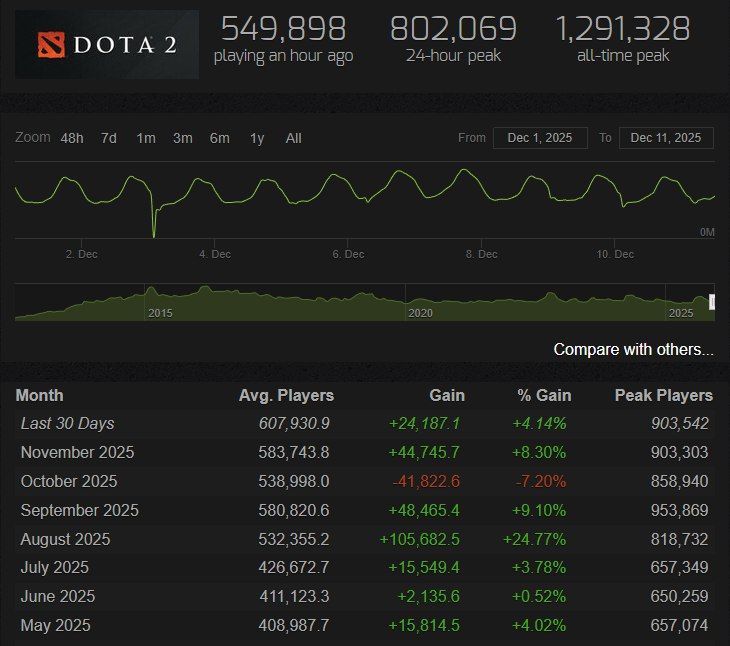The image size is (730, 646).
Task: Click average players value 538,998.0
Action: tap(294, 481)
